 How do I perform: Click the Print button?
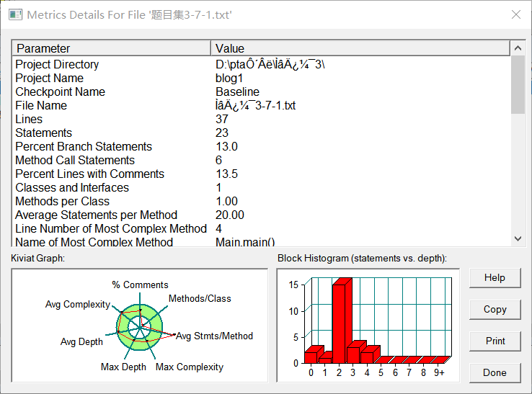click(495, 341)
